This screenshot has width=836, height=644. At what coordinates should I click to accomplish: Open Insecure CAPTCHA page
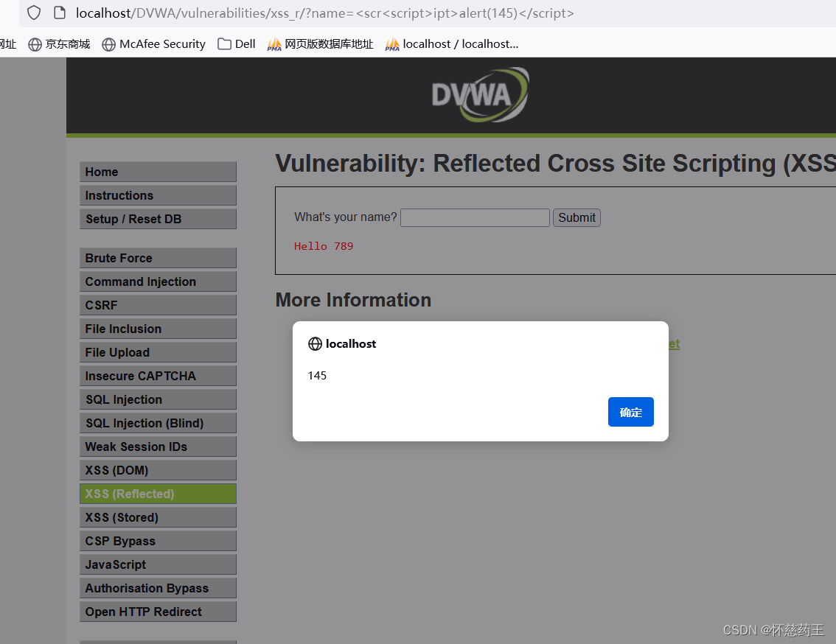tap(158, 376)
